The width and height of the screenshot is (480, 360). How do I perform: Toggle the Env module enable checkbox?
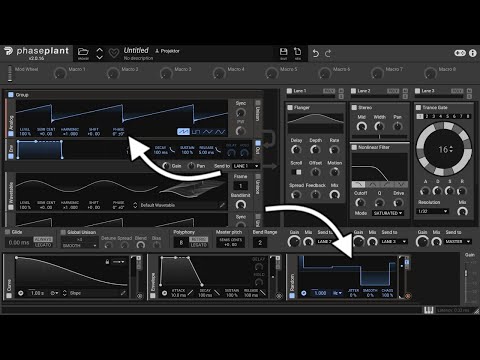tap(11, 156)
